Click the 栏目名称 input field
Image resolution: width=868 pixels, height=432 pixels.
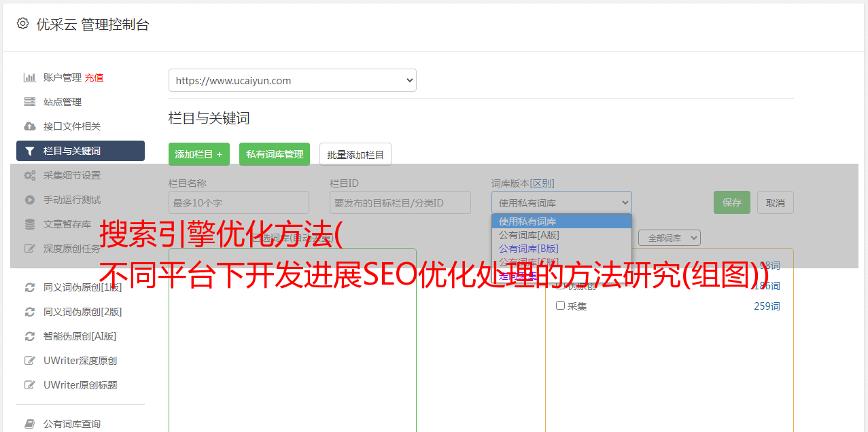click(x=239, y=202)
